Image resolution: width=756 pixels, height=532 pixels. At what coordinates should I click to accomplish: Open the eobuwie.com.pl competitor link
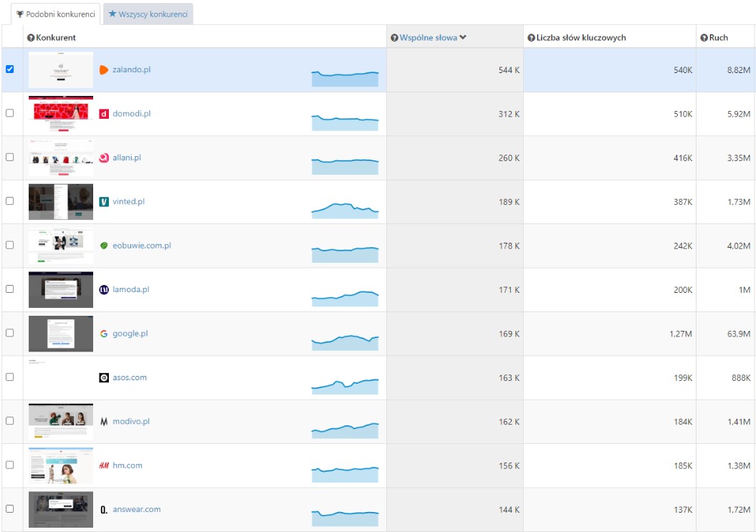[141, 246]
